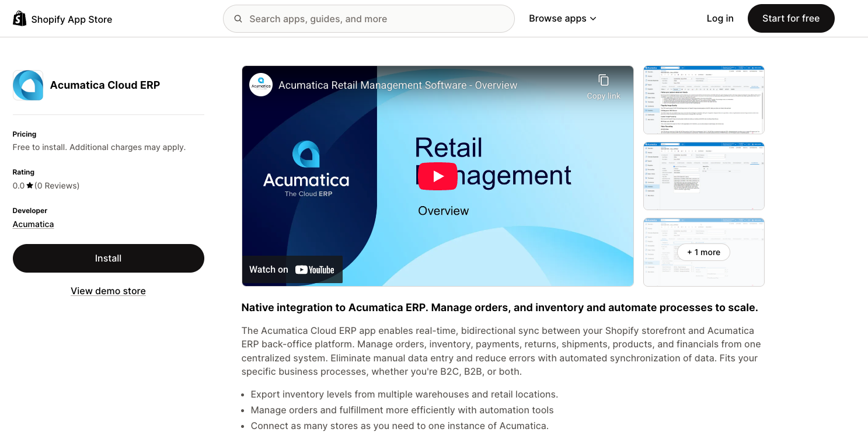Image resolution: width=868 pixels, height=446 pixels.
Task: Open the View demo store link
Action: [x=108, y=291]
